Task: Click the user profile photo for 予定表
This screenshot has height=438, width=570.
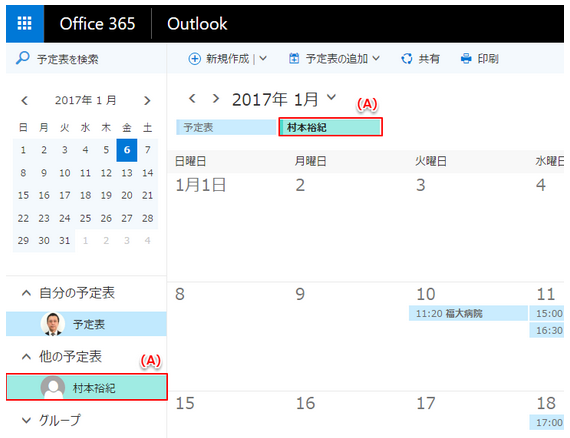Action: tap(53, 324)
